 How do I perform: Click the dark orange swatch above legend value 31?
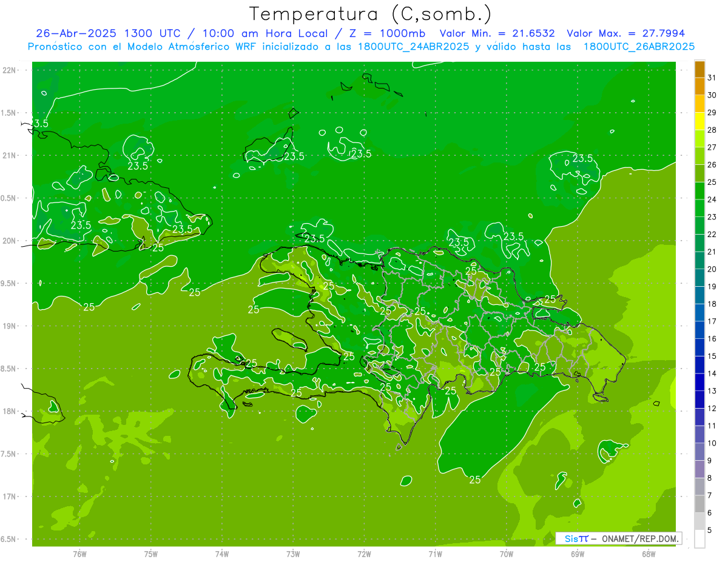click(x=699, y=69)
